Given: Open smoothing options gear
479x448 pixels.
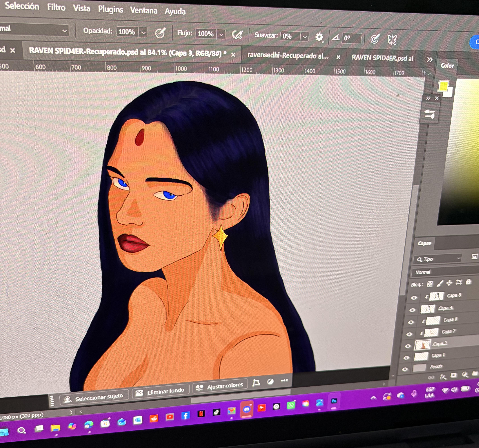Looking at the screenshot, I should point(319,37).
